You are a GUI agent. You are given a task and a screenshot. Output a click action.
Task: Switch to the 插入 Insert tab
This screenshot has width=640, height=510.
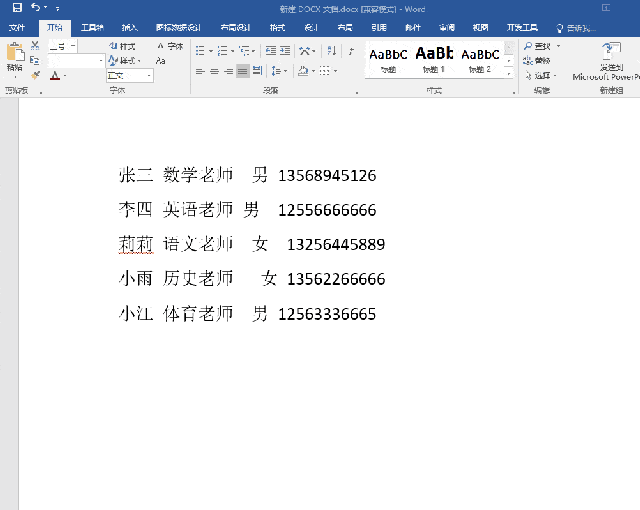pyautogui.click(x=129, y=27)
